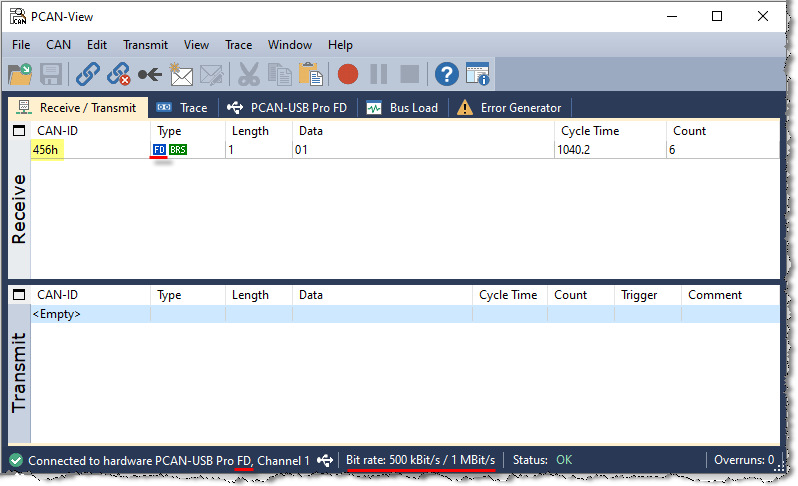Click Transmit Count column header

(581, 295)
